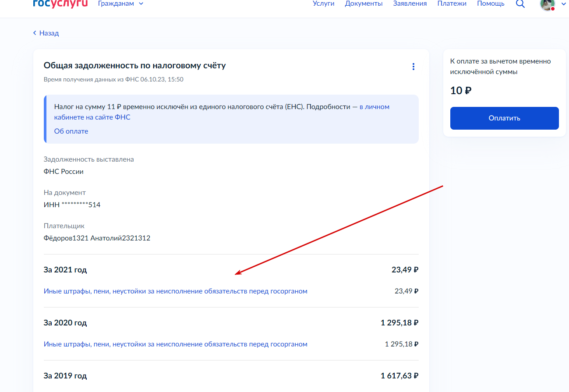The height and width of the screenshot is (392, 569).
Task: Select the 2019 total 1 617,63 ₽
Action: pos(399,376)
